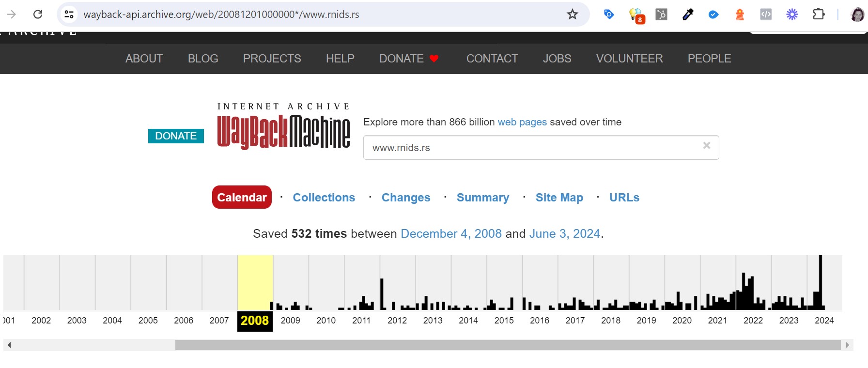The image size is (868, 368).
Task: Open the Chrome profile avatar
Action: click(x=857, y=15)
